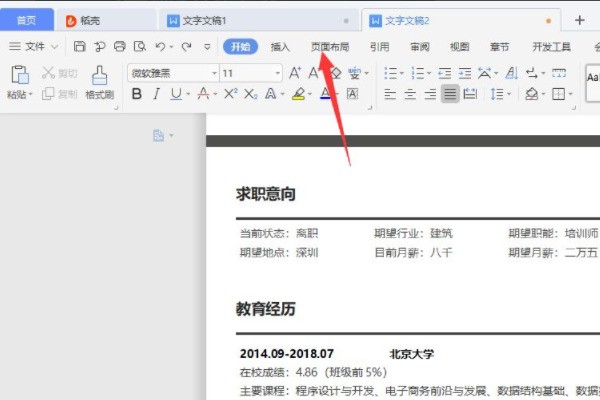Toggle strikethrough red A

(x=203, y=94)
